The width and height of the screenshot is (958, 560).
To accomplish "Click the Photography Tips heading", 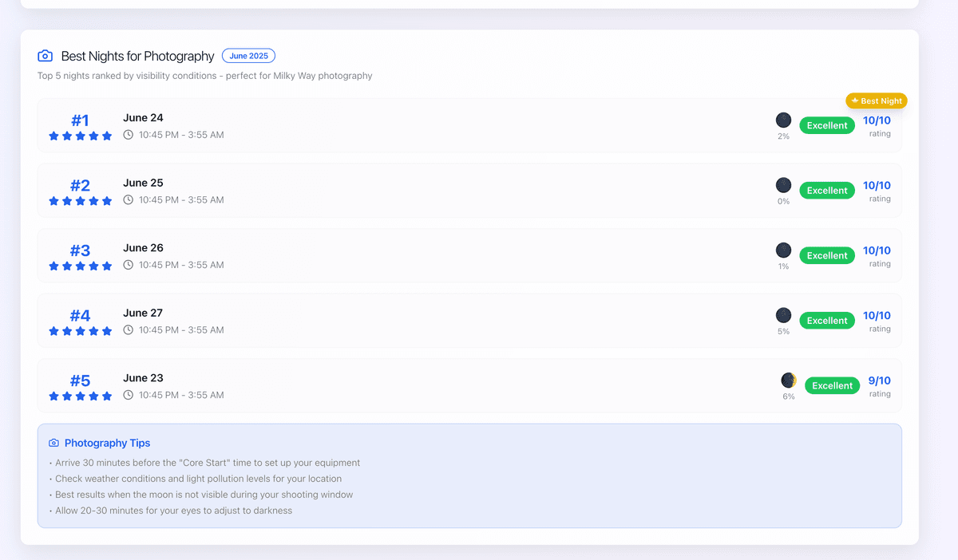I will (x=107, y=444).
